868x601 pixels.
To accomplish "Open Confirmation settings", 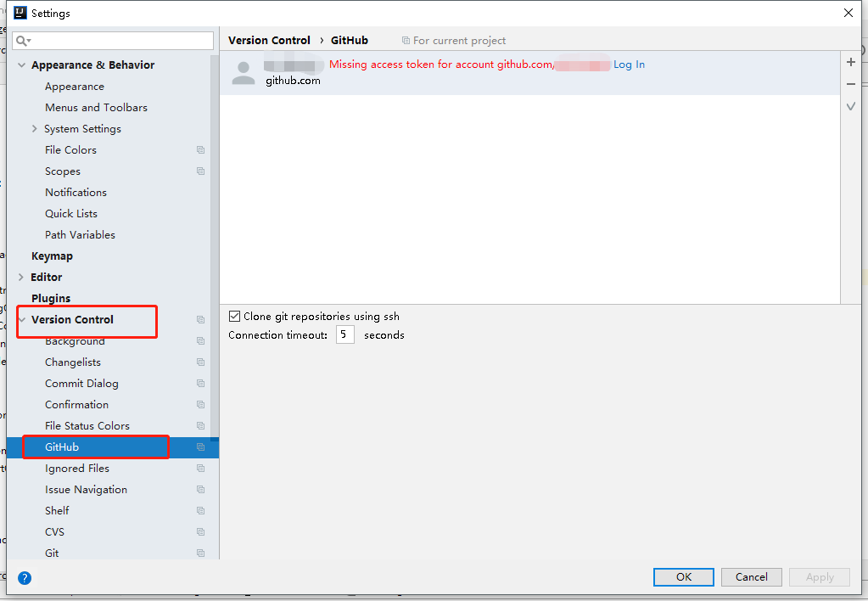I will coord(77,404).
